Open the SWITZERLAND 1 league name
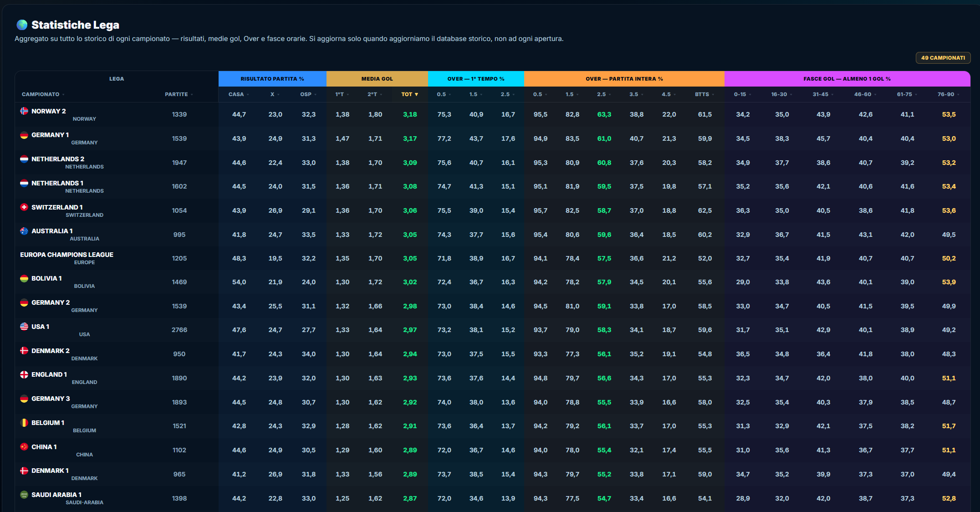Viewport: 980px width, 512px height. click(57, 207)
